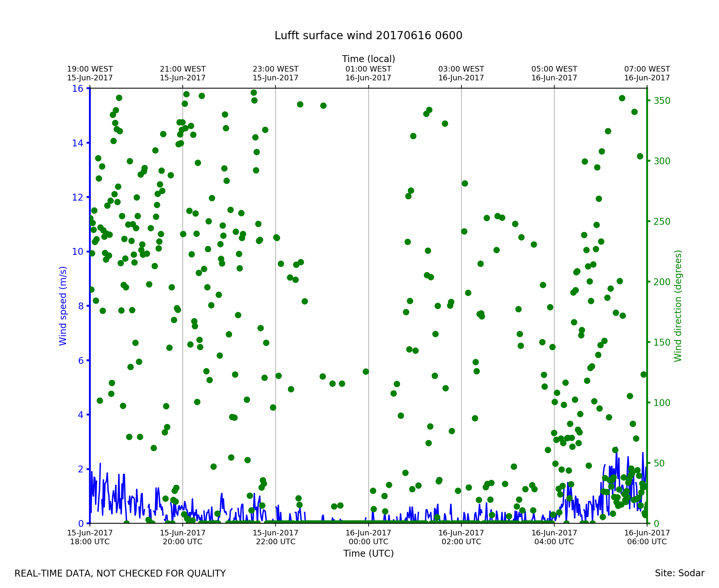Click the 'Time (local)' top axis label
Viewport: 719px width, 588px height.
(368, 59)
